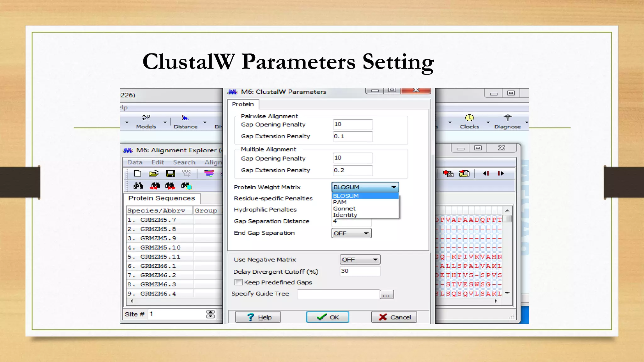Click the Delay Divergent Cutoff field
Viewport: 644px width, 362px height.
(x=360, y=271)
